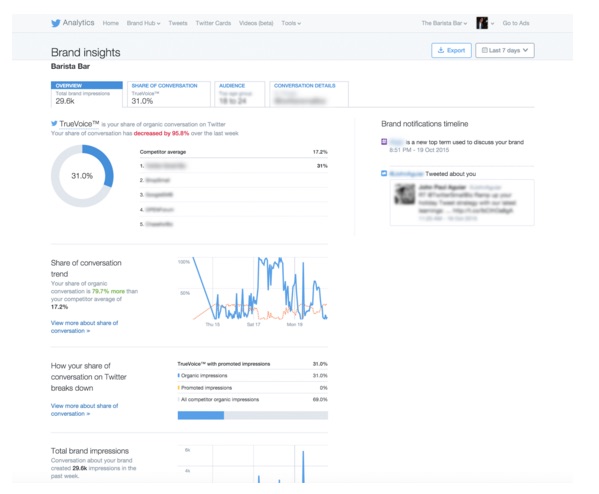
Task: Switch to Share of Conversation tab
Action: click(x=168, y=94)
